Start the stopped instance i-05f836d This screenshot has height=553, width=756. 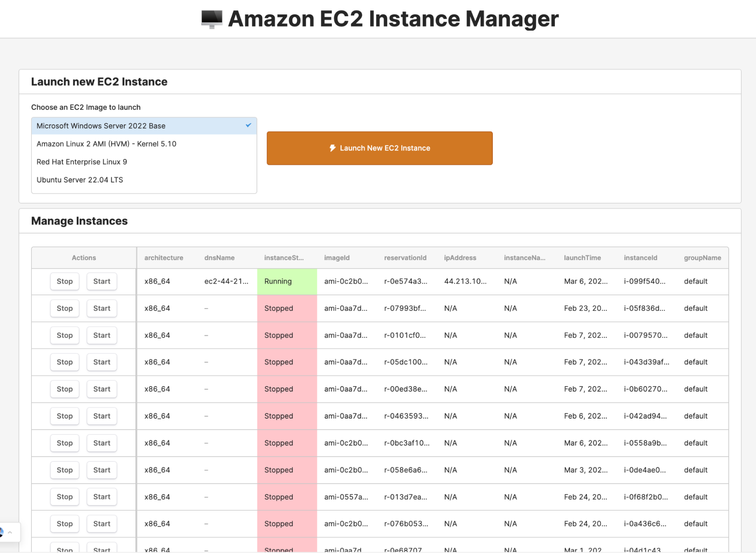pos(102,308)
